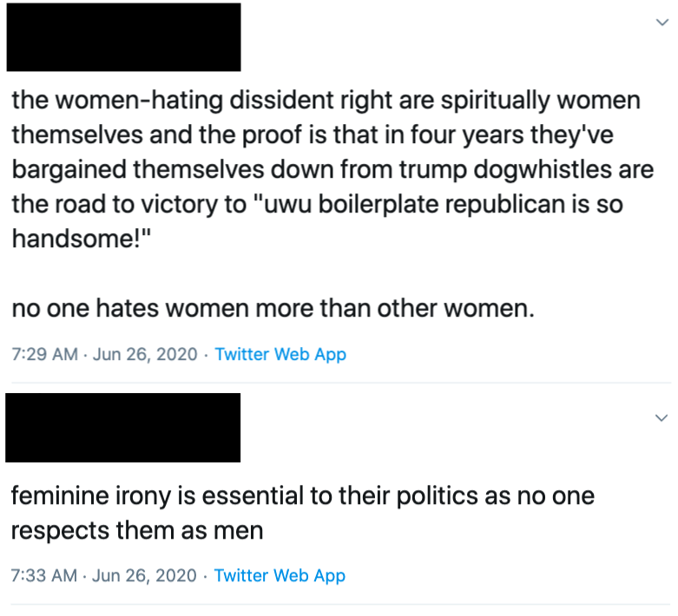Image resolution: width=678 pixels, height=616 pixels.
Task: Open "Twitter Web App" source link on 7:33 AM tweet
Action: tap(280, 575)
